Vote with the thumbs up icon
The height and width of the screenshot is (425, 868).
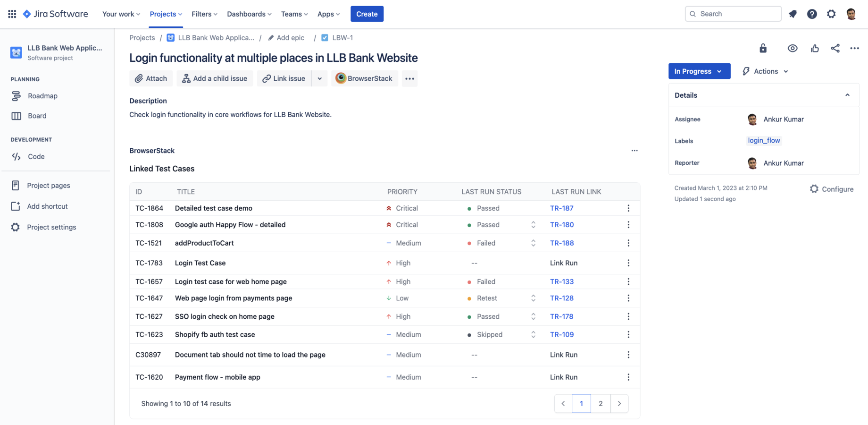[x=815, y=48]
